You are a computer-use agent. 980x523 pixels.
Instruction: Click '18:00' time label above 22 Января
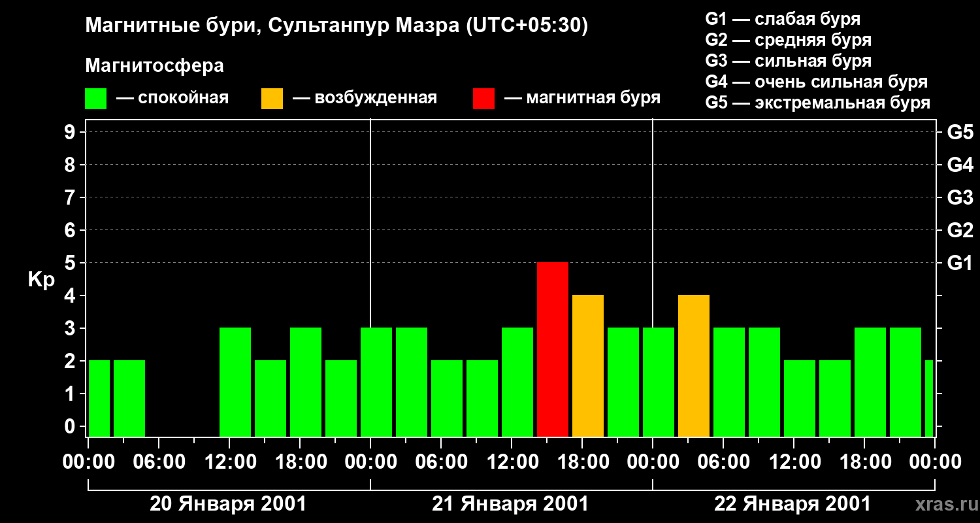(x=865, y=462)
